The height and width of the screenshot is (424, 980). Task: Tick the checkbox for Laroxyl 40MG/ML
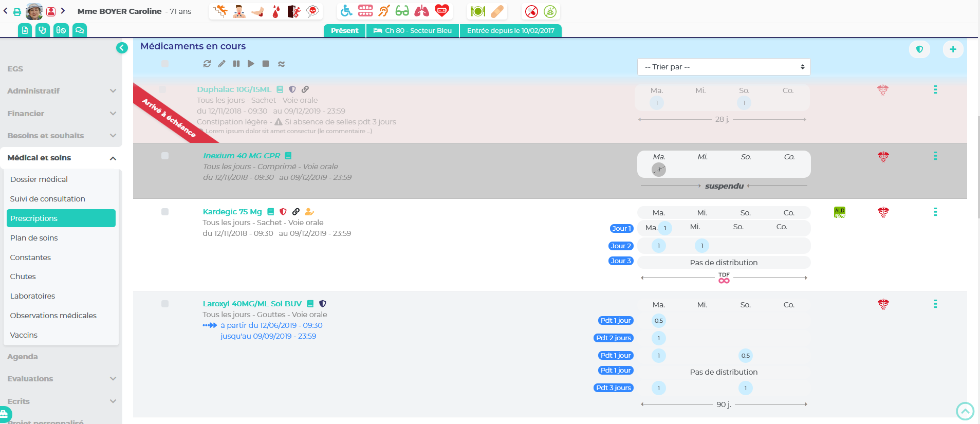[165, 304]
